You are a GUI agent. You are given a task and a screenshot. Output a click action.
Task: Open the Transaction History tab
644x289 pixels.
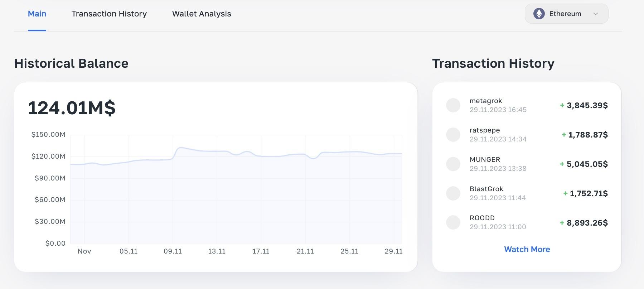pos(109,14)
